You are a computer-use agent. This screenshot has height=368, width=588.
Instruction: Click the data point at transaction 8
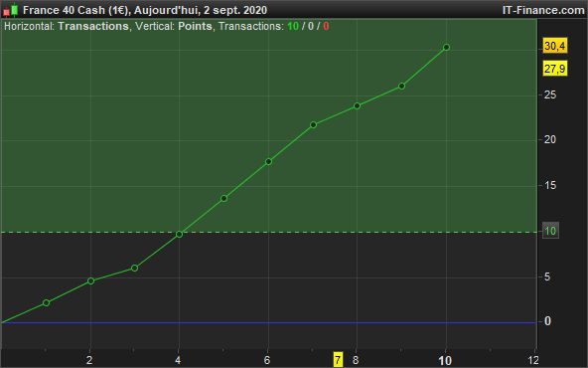click(x=357, y=105)
